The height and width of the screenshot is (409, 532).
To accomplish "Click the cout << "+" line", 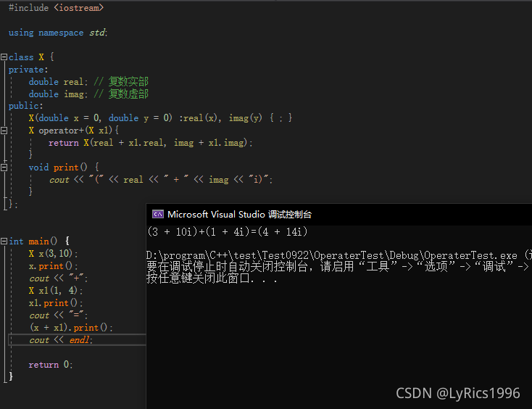I will pyautogui.click(x=59, y=278).
